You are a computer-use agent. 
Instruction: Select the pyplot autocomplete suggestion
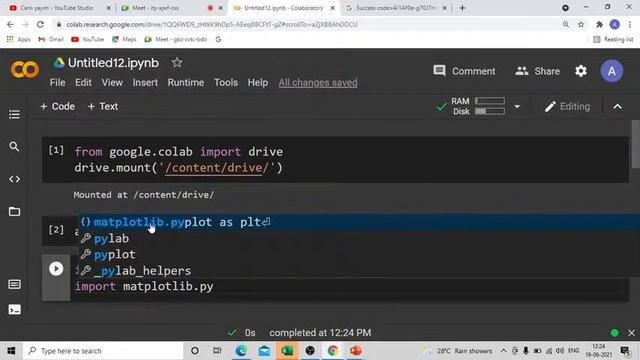[x=359, y=254]
